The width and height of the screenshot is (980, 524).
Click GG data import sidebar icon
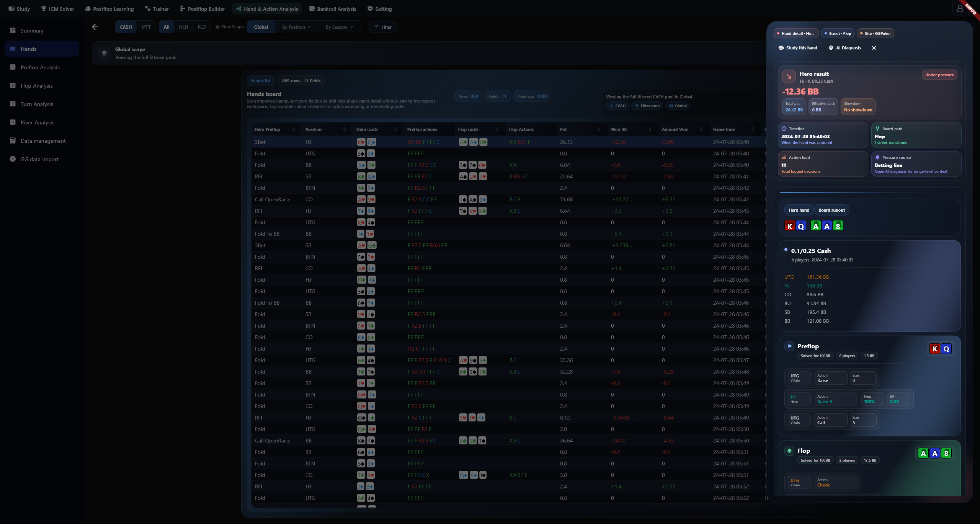click(13, 159)
